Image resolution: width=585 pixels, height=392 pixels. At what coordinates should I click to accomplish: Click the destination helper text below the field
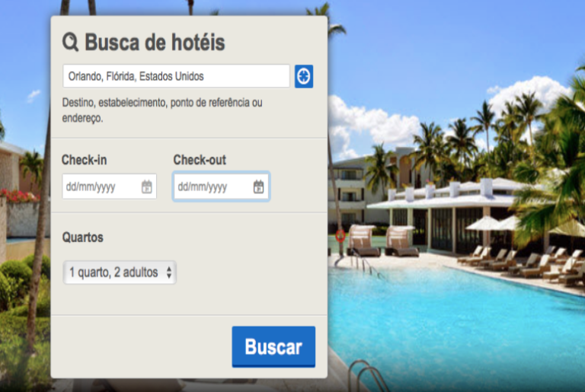point(162,110)
